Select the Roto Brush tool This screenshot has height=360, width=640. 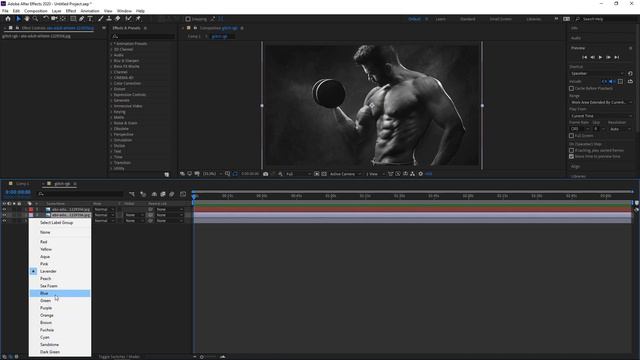point(129,19)
